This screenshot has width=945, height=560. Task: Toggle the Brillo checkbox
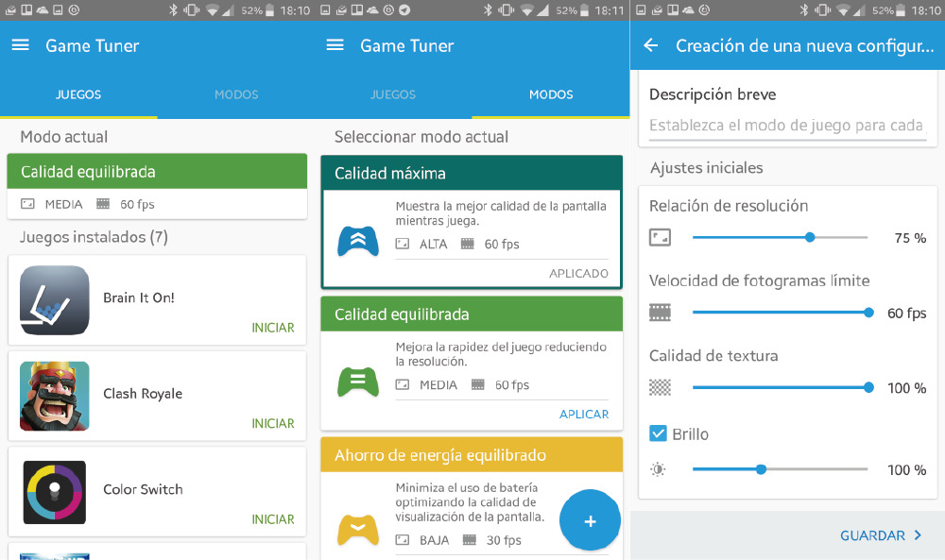tap(659, 433)
